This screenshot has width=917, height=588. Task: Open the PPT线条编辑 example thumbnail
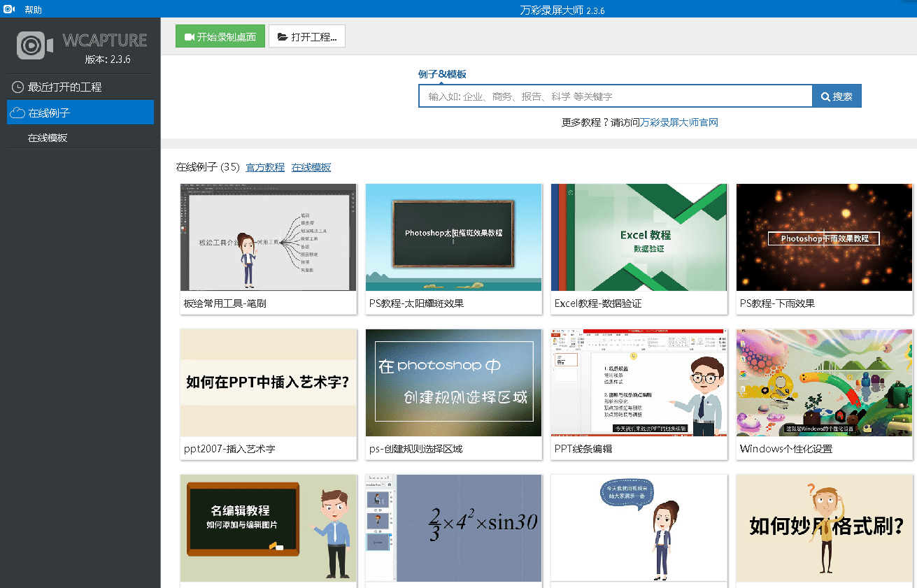[x=639, y=382]
